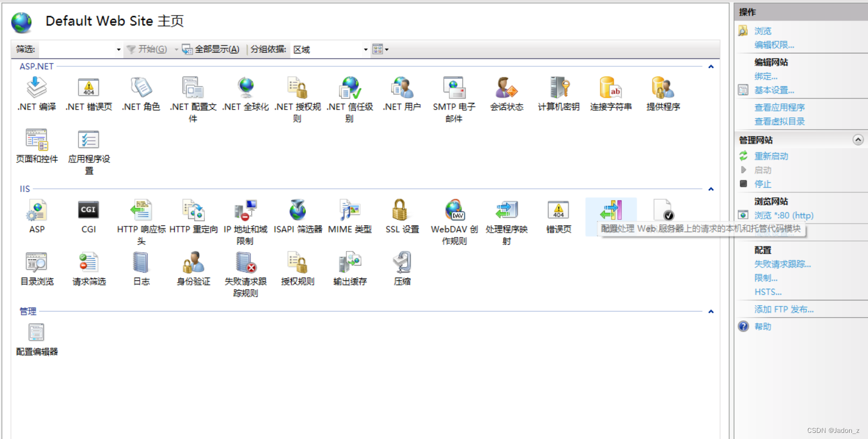Viewport: 868px width, 439px height.
Task: Open the 压缩 feature
Action: pos(401,269)
